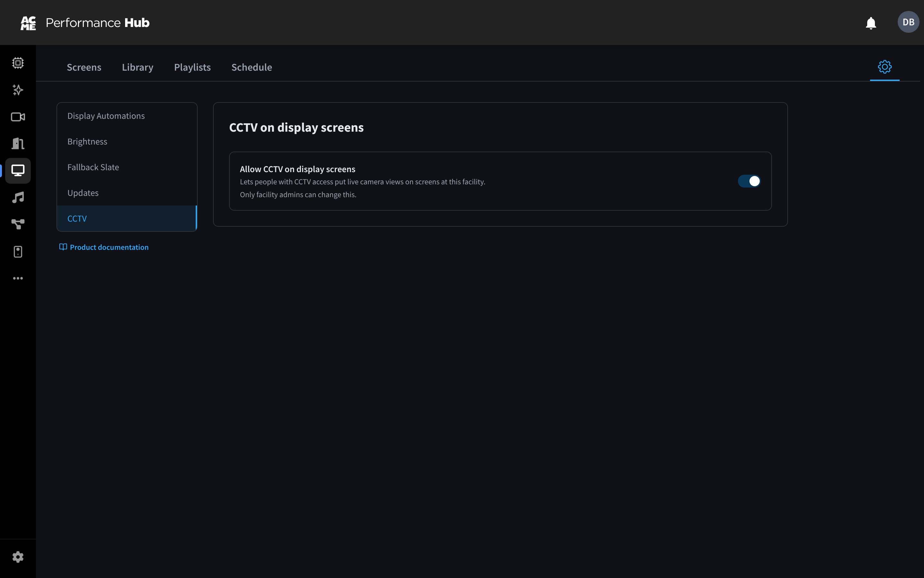The width and height of the screenshot is (924, 578).
Task: Click 'Allow CCTV on display screens' label
Action: [x=297, y=169]
